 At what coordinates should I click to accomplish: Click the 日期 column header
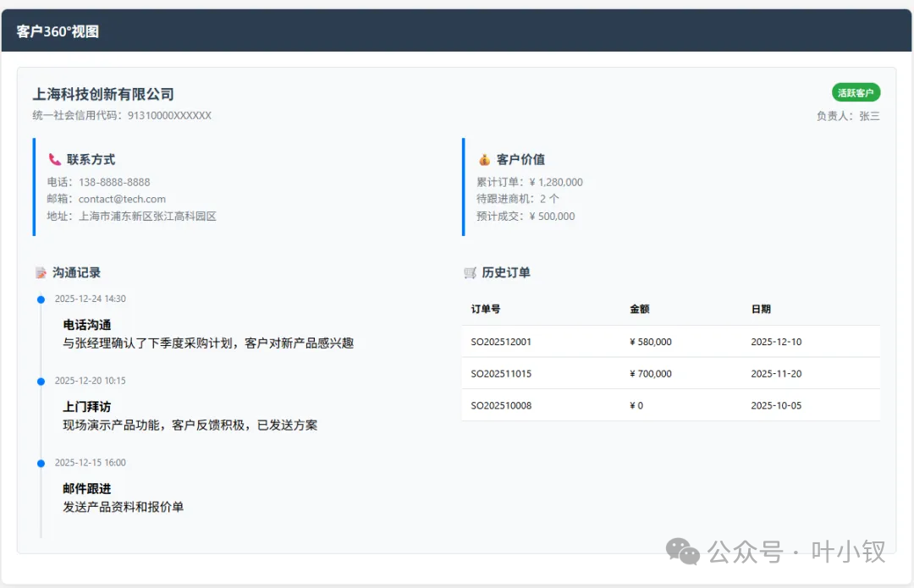(x=761, y=309)
